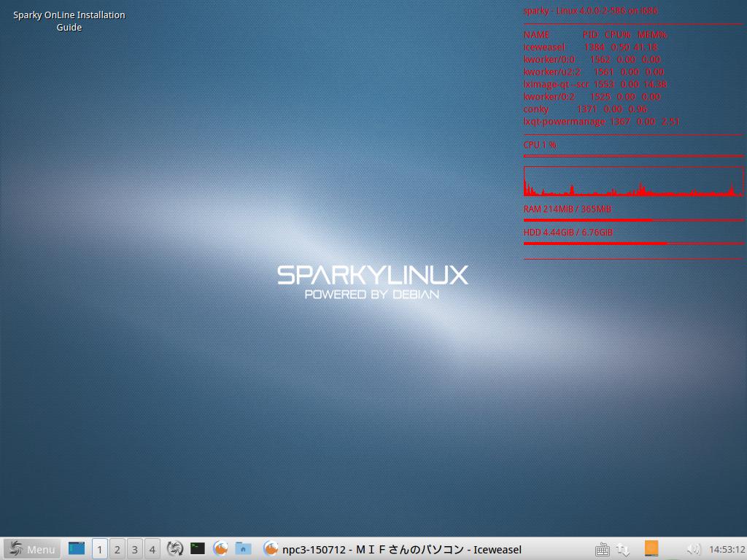Click the RAM 214MiB / 365MiB label

pyautogui.click(x=567, y=209)
